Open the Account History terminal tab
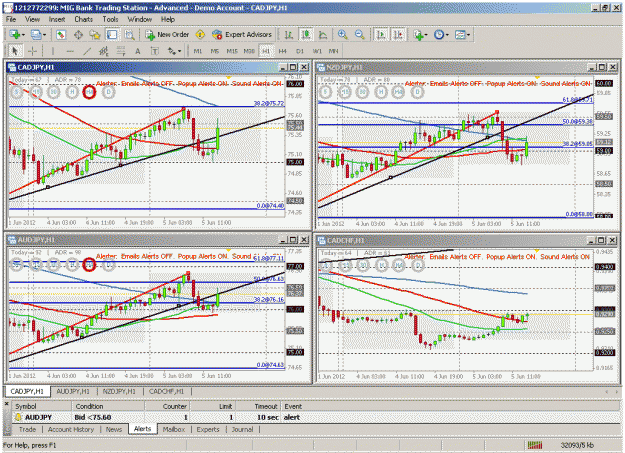 click(x=71, y=429)
